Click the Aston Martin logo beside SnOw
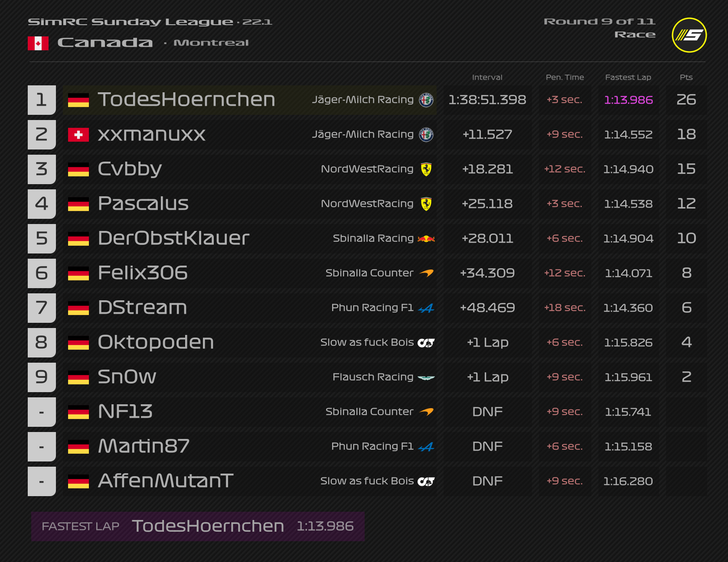This screenshot has height=562, width=728. point(426,377)
